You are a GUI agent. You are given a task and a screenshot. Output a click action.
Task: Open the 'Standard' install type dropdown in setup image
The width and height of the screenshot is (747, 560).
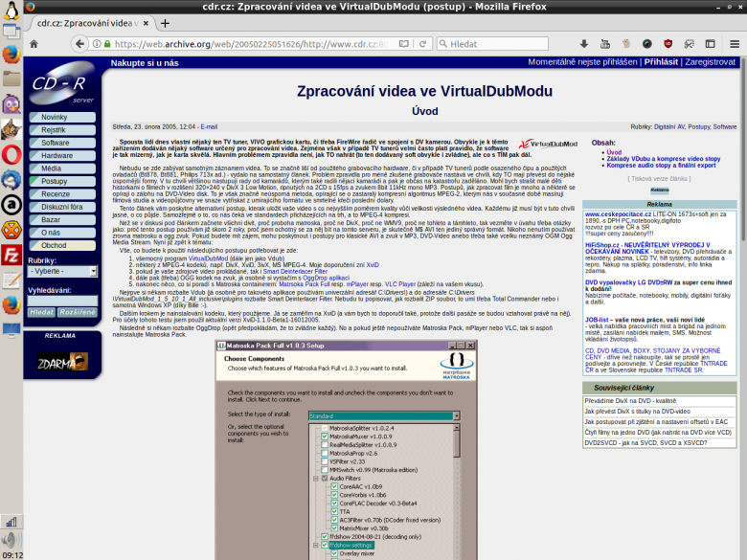click(384, 416)
